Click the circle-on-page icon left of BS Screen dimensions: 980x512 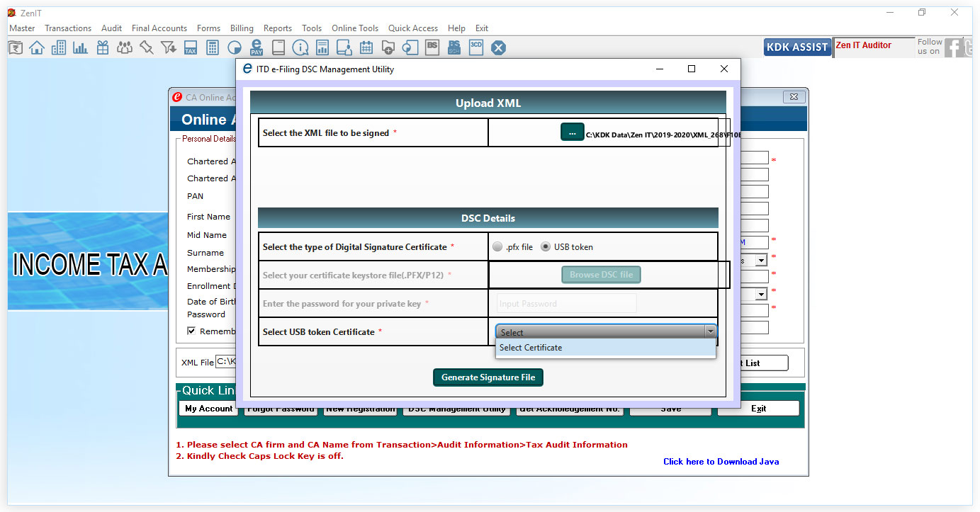pyautogui.click(x=410, y=47)
